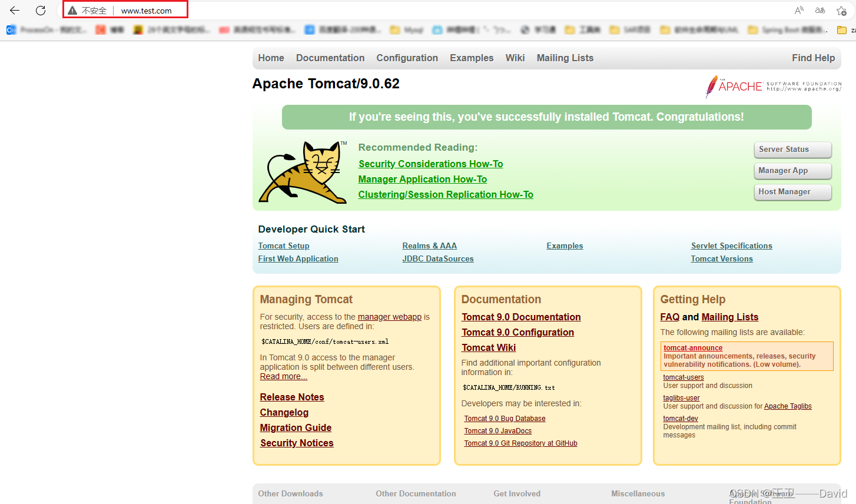
Task: Open the Migration Guide link
Action: click(296, 427)
